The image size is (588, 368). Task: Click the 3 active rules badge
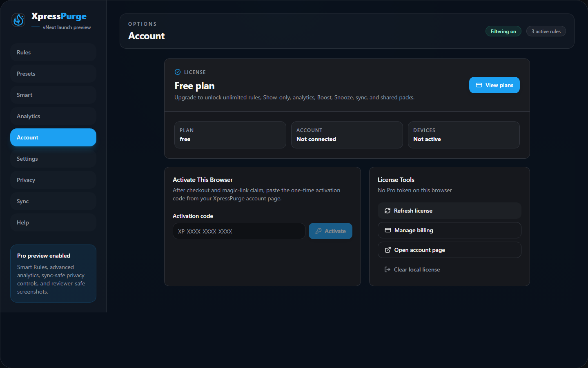546,31
